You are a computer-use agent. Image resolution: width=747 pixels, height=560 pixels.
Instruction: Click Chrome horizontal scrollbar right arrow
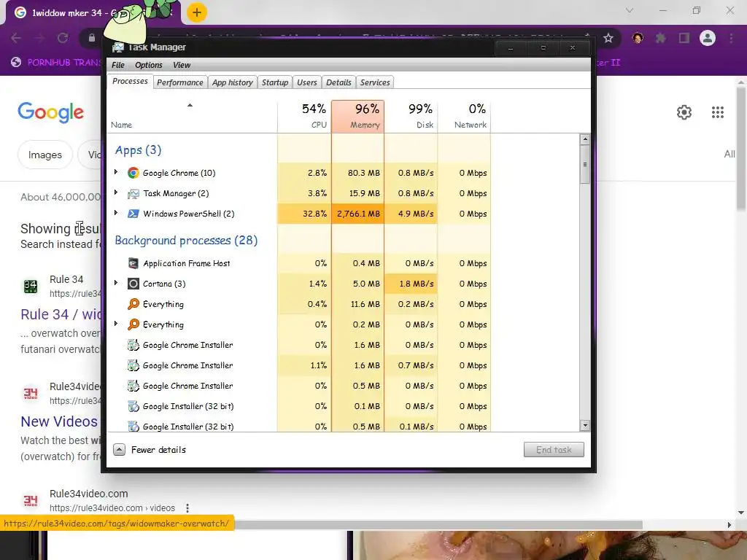(729, 525)
